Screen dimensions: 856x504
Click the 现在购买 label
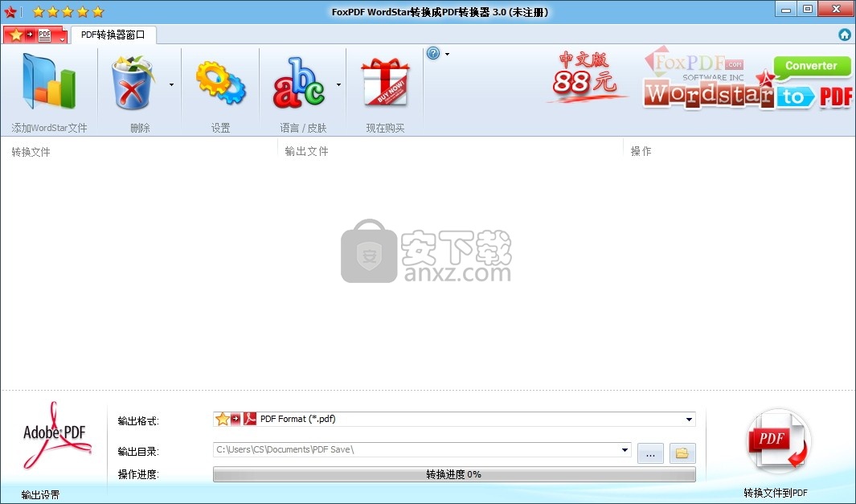pos(385,128)
